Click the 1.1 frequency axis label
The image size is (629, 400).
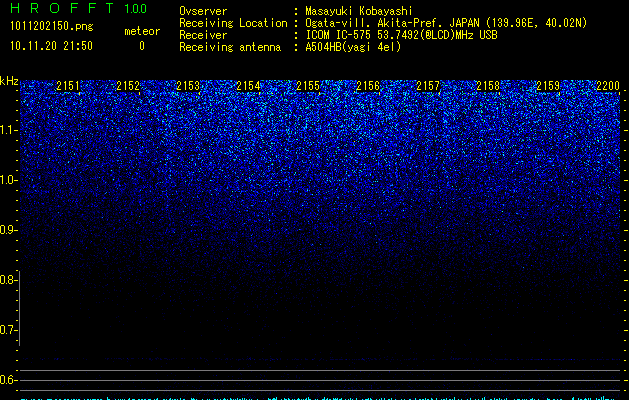(x=8, y=130)
